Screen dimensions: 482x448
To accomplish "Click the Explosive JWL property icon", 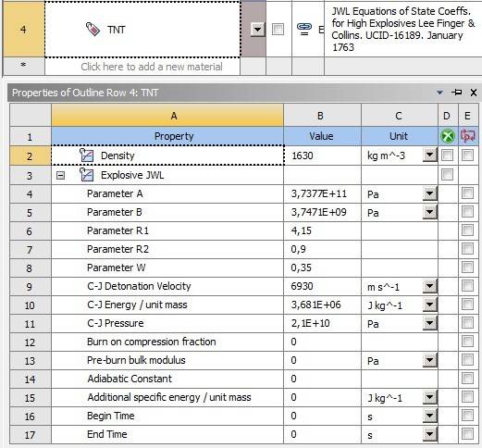I will tap(86, 175).
